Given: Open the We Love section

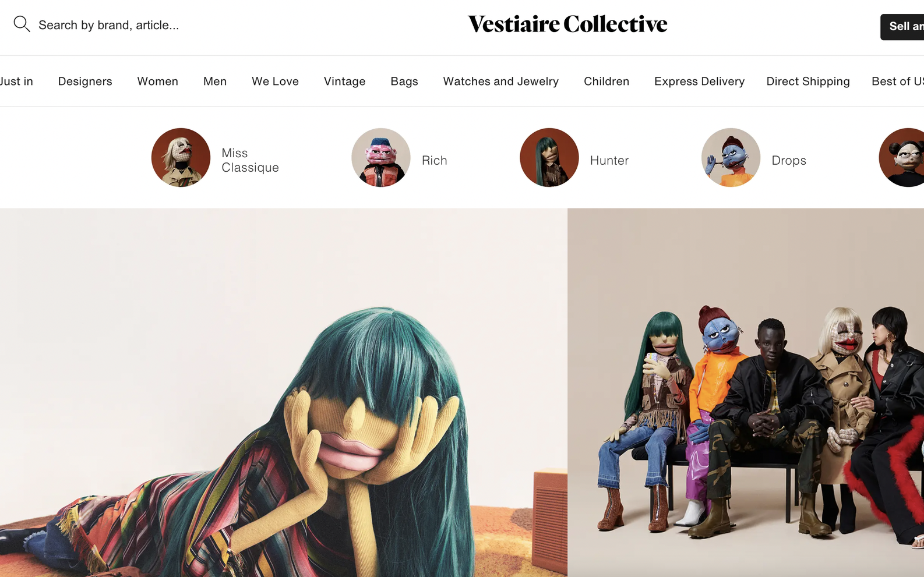Looking at the screenshot, I should click(x=275, y=82).
